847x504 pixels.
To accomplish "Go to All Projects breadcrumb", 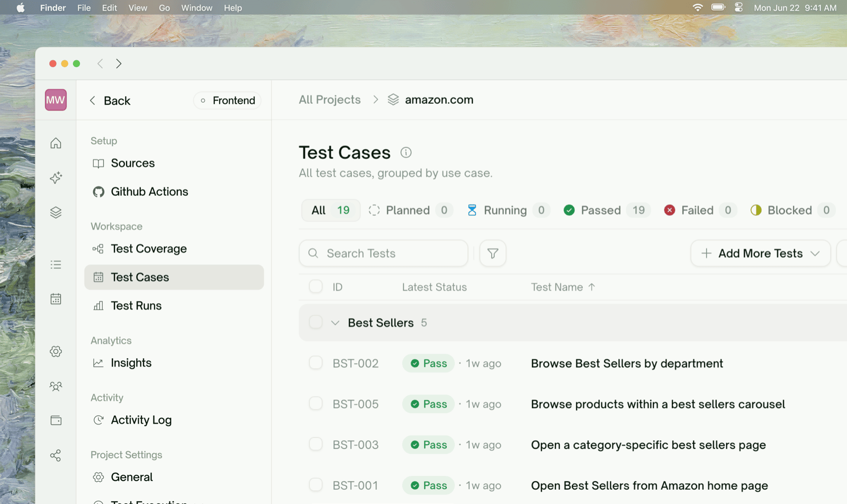I will tap(329, 100).
